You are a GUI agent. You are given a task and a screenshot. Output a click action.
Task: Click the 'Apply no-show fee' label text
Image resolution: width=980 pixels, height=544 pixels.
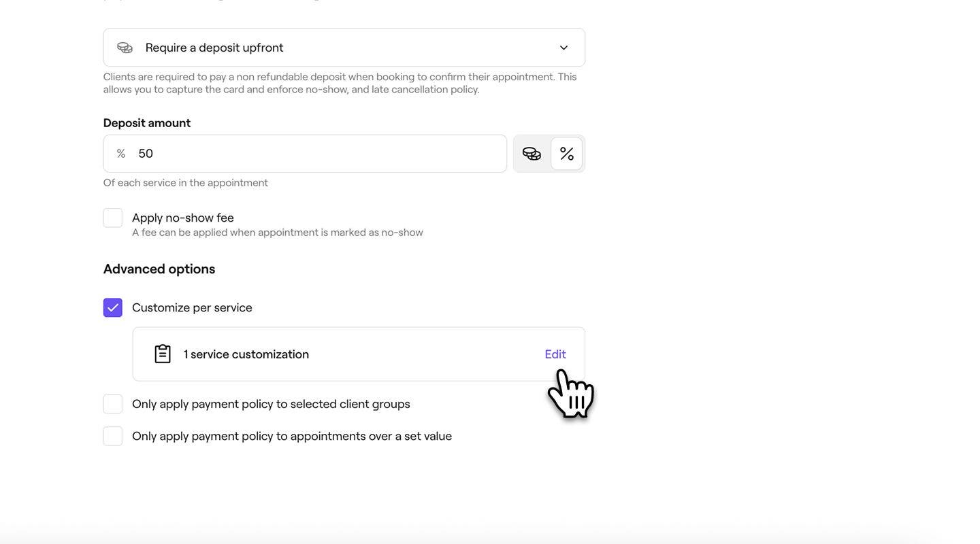coord(183,218)
